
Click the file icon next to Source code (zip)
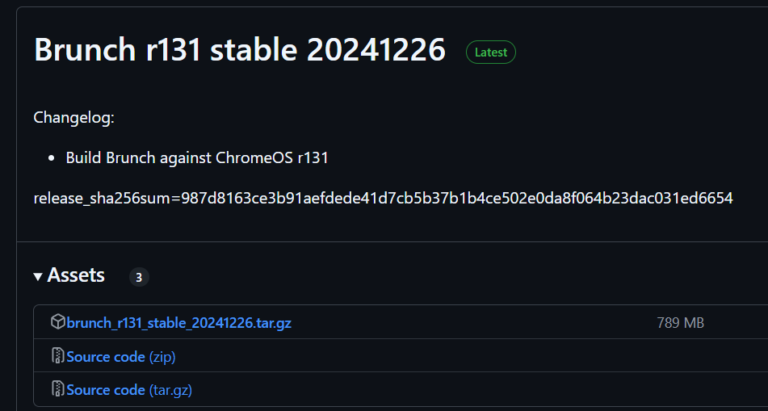point(58,356)
